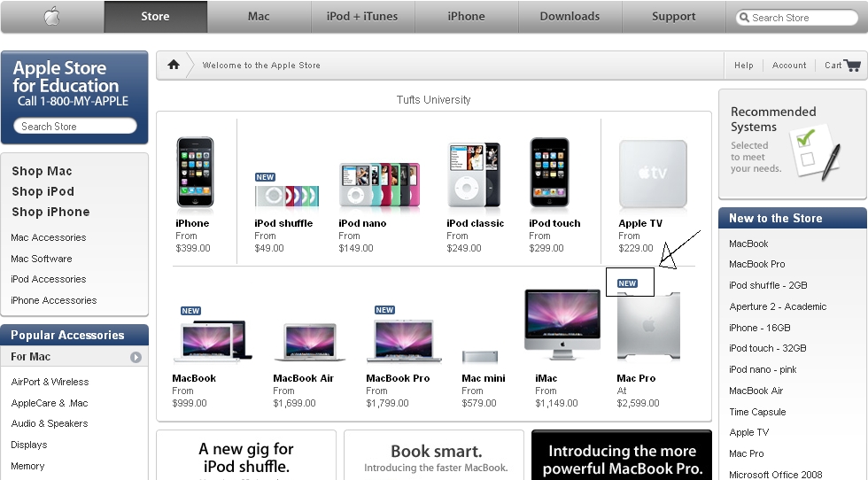Open the Book smart MacBook banner
Image resolution: width=868 pixels, height=480 pixels.
tap(434, 455)
